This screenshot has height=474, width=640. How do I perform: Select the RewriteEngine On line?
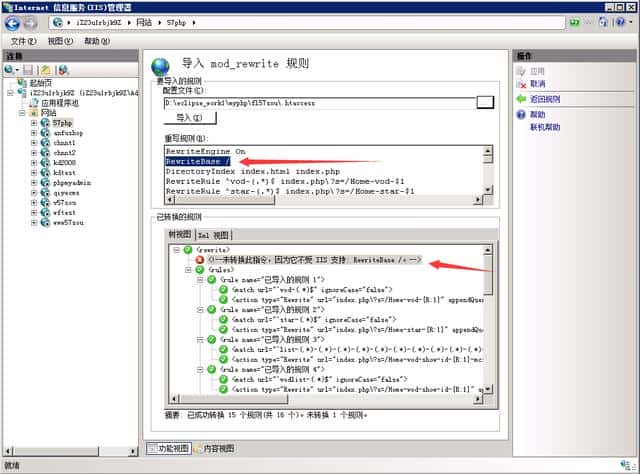(x=205, y=151)
